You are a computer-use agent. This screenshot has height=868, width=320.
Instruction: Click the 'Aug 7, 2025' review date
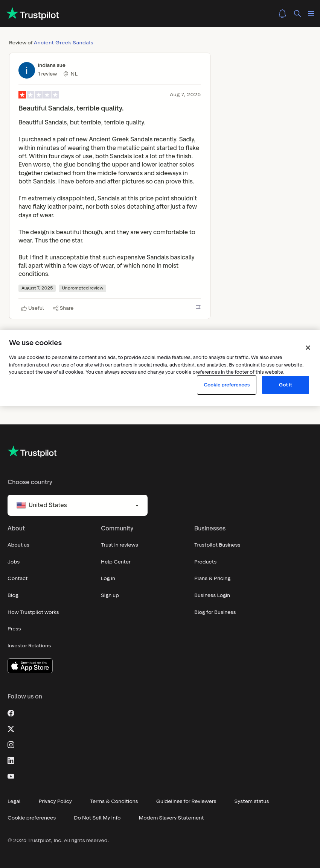point(185,95)
